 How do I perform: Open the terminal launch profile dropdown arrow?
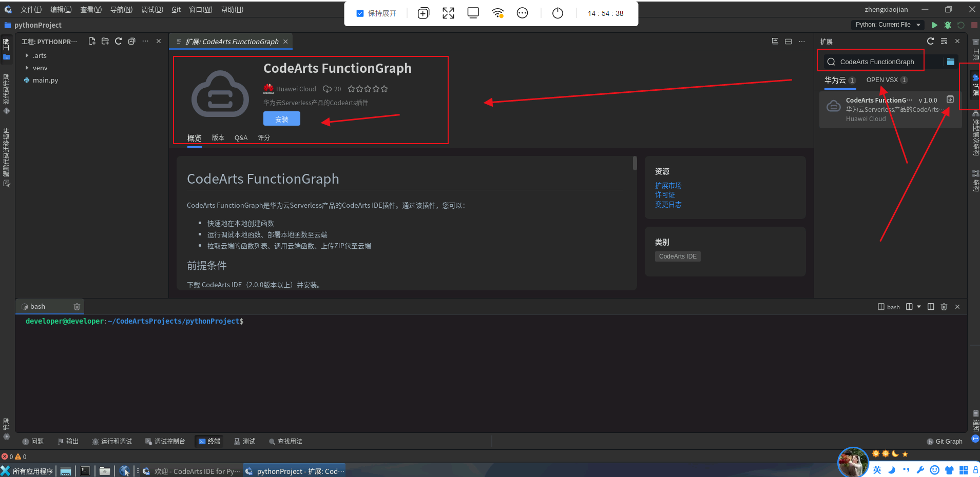coord(919,307)
